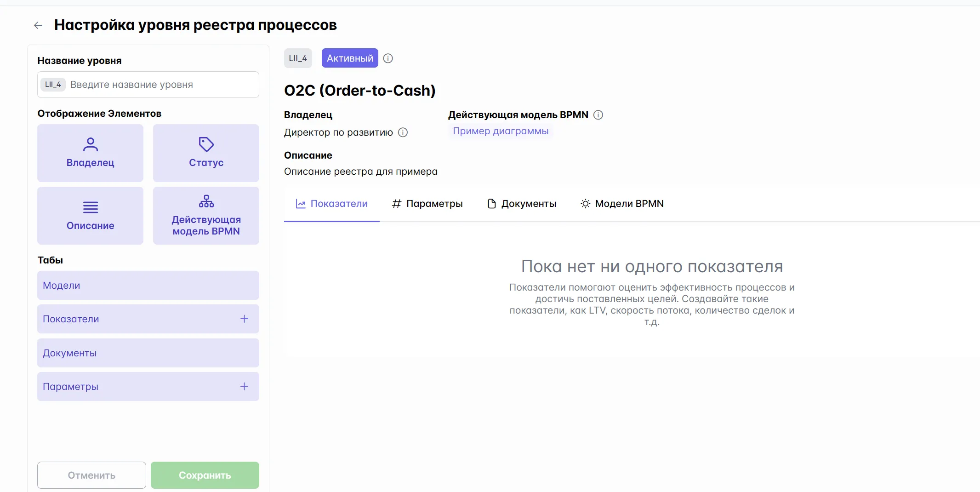This screenshot has height=492, width=980.
Task: Open the Параметры tab
Action: pyautogui.click(x=427, y=204)
